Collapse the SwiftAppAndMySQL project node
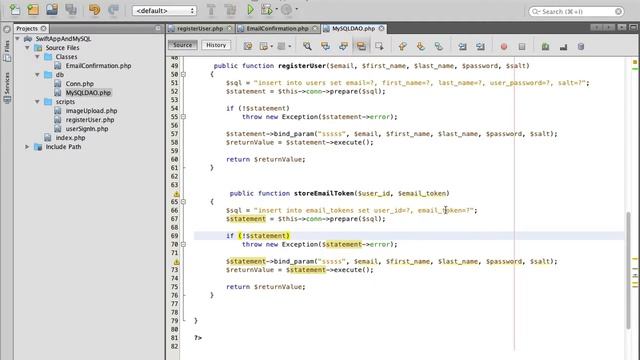 click(18, 39)
